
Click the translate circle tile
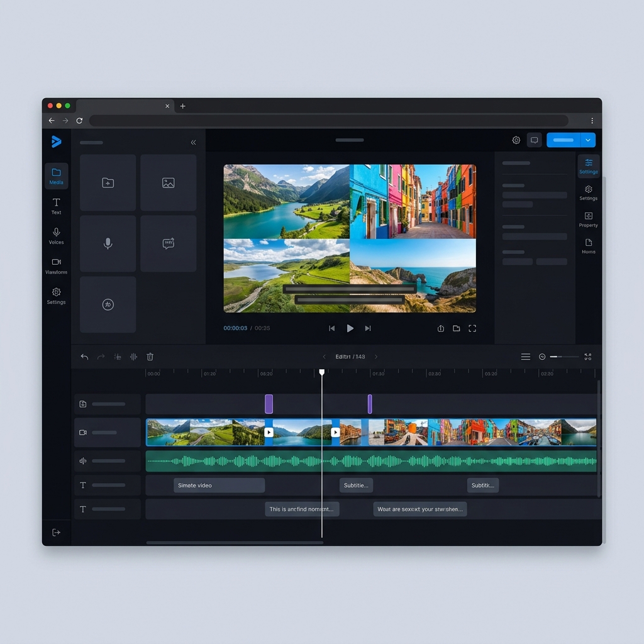click(108, 304)
